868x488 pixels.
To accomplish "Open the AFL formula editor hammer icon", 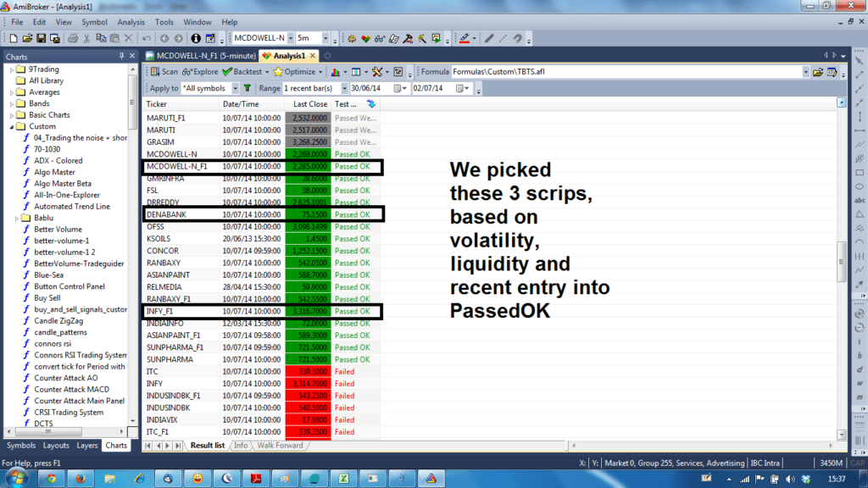I will (408, 38).
